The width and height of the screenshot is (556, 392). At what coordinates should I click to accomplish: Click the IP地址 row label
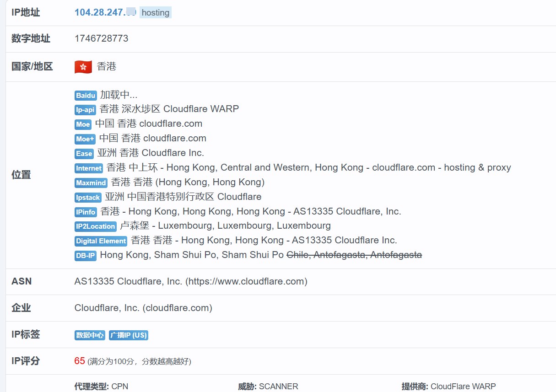pyautogui.click(x=26, y=12)
